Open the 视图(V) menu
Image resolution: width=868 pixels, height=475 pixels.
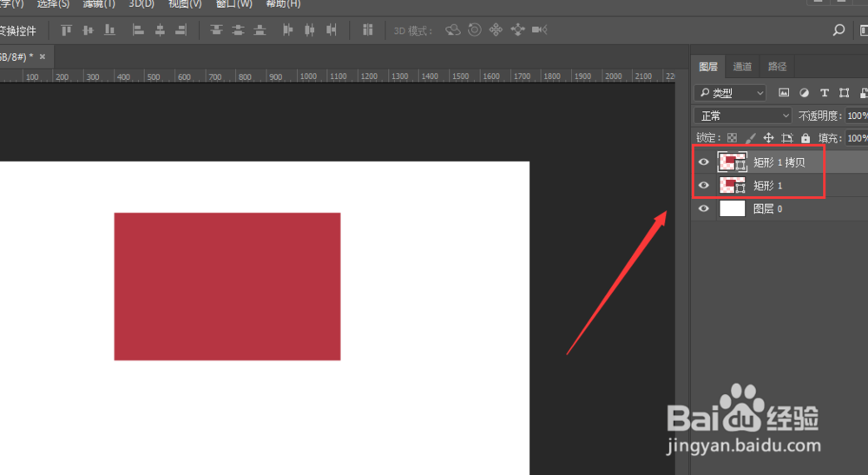pyautogui.click(x=185, y=3)
